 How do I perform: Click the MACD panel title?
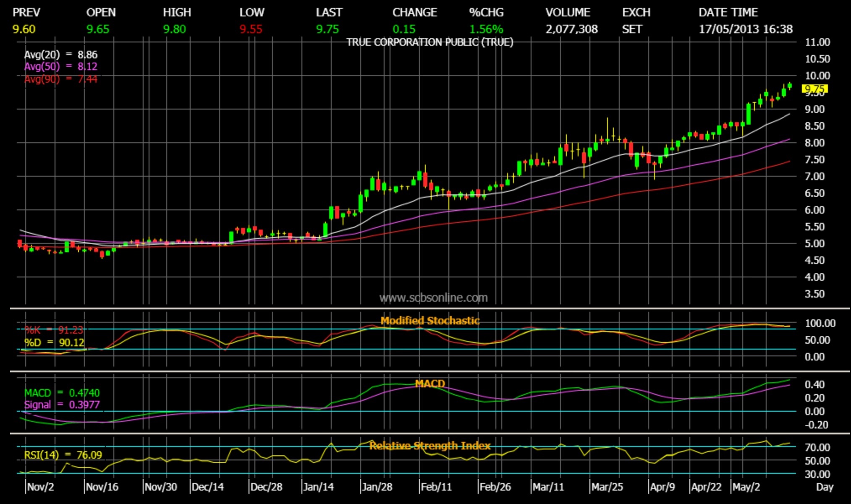[430, 384]
